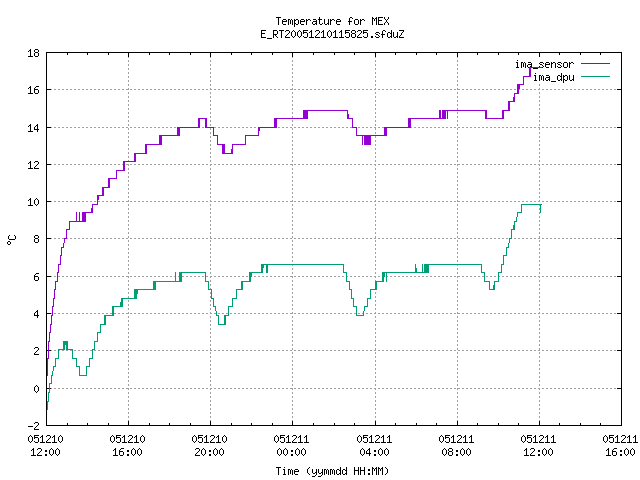This screenshot has width=640, height=480.
Task: Click the y-axis tick label 16
Action: click(33, 90)
